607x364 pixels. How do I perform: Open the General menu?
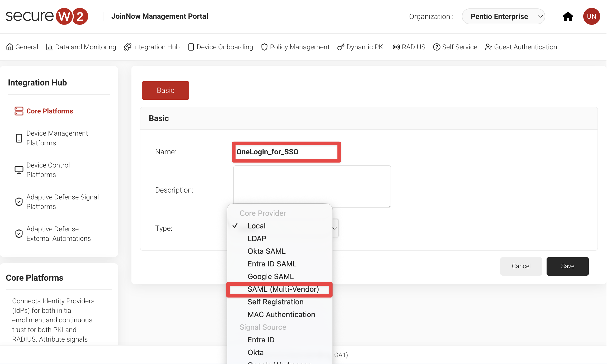pos(22,47)
